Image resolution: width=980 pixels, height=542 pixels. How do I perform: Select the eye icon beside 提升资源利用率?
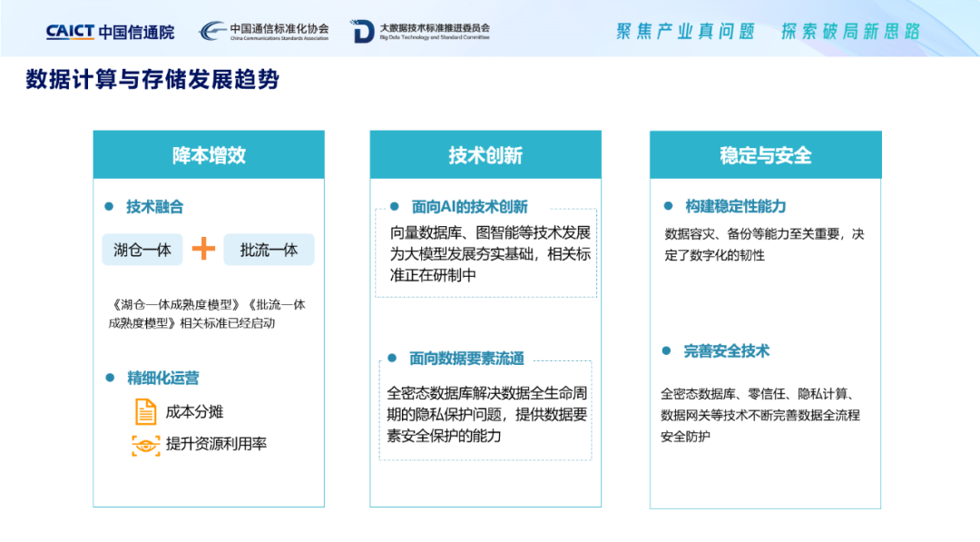145,445
